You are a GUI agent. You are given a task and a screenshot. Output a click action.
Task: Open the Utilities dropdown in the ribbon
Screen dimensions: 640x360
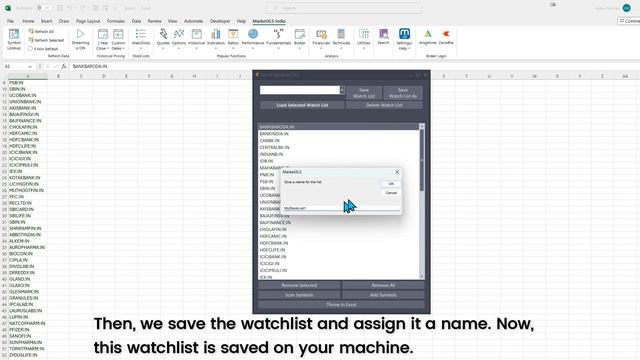[364, 40]
